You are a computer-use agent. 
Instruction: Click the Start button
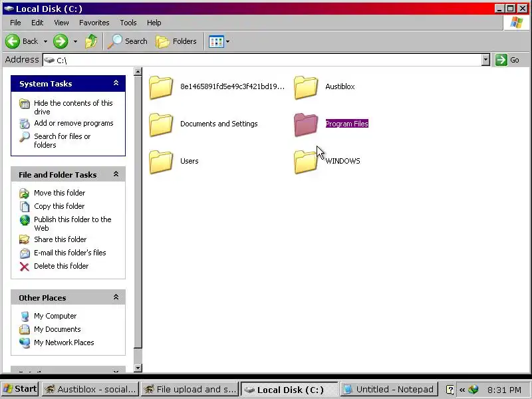click(x=20, y=389)
